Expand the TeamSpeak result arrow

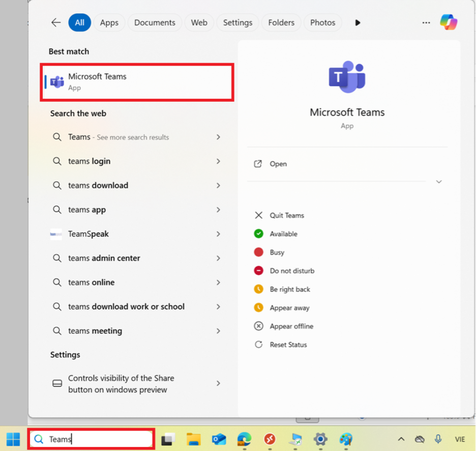[x=218, y=234]
